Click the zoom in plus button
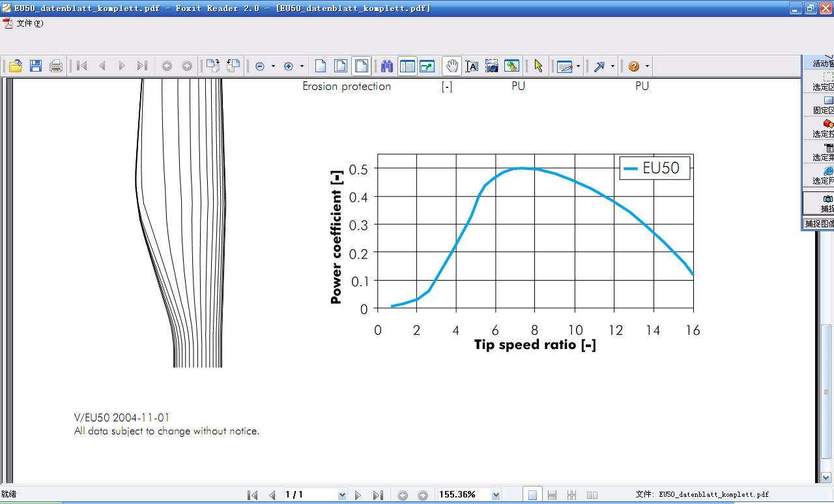Image resolution: width=834 pixels, height=504 pixels. click(x=289, y=66)
